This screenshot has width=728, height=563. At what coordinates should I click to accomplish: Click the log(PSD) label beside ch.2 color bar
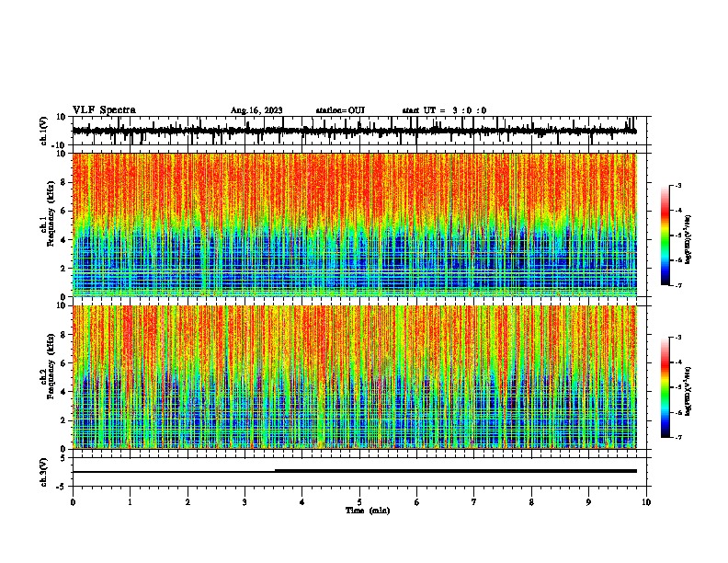pos(689,391)
